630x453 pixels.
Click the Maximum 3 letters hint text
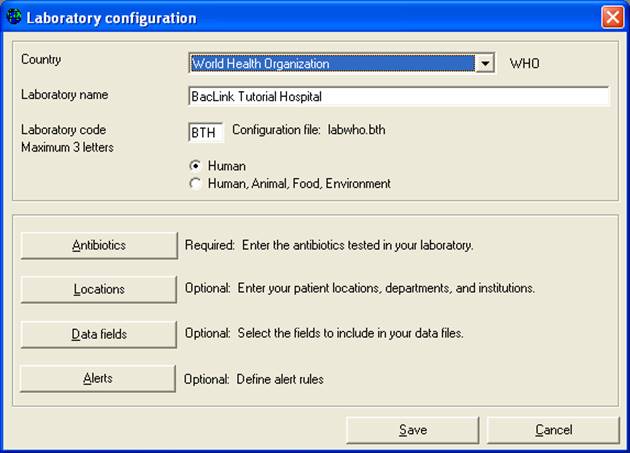[67, 148]
